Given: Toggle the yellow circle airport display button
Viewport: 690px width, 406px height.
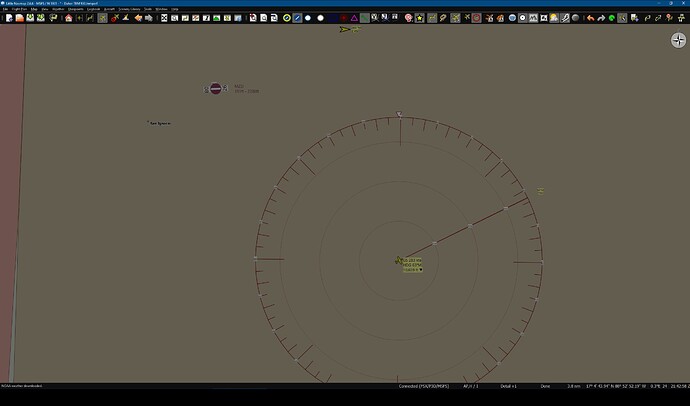Looking at the screenshot, I should 287,18.
